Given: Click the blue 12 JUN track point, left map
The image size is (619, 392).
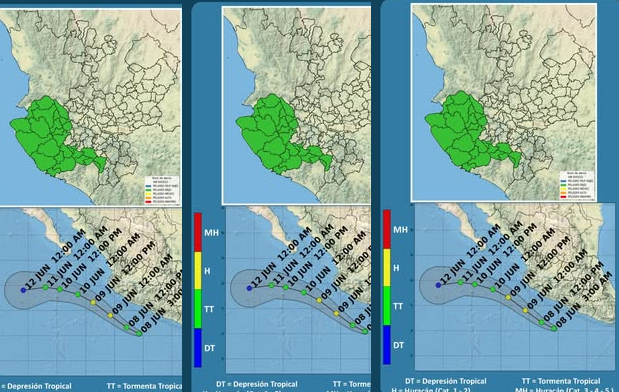Looking at the screenshot, I should point(23,290).
